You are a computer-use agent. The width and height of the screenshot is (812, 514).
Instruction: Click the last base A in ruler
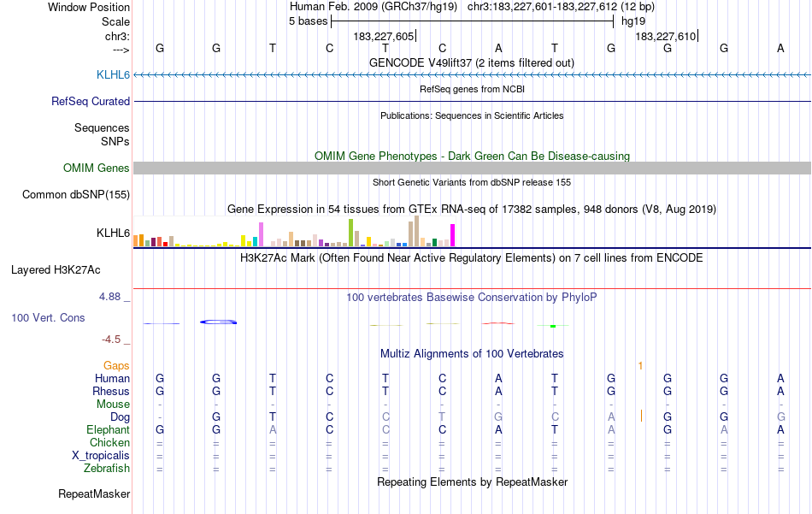(780, 48)
